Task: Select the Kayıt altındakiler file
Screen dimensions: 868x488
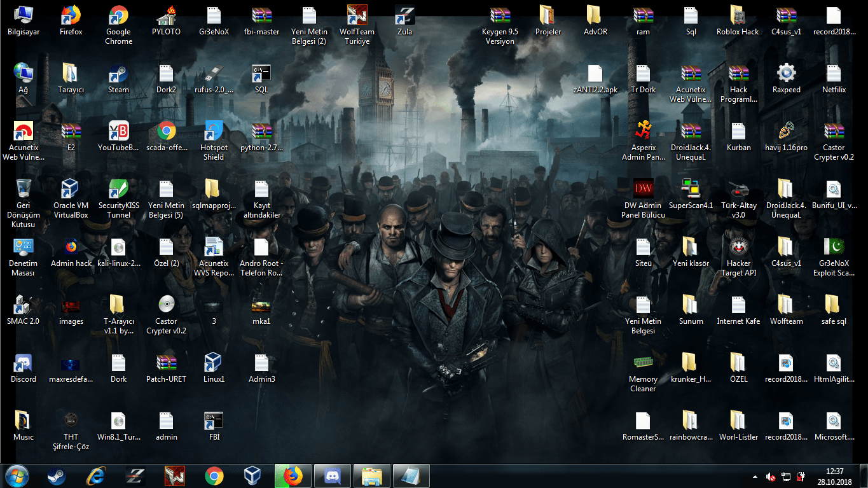Action: pos(262,199)
